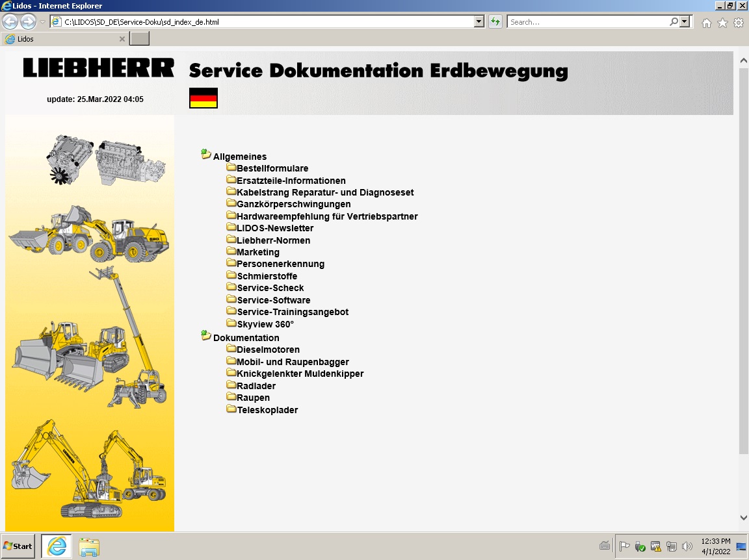Click the folder icon beside Marketing
The width and height of the screenshot is (749, 560).
coord(231,251)
